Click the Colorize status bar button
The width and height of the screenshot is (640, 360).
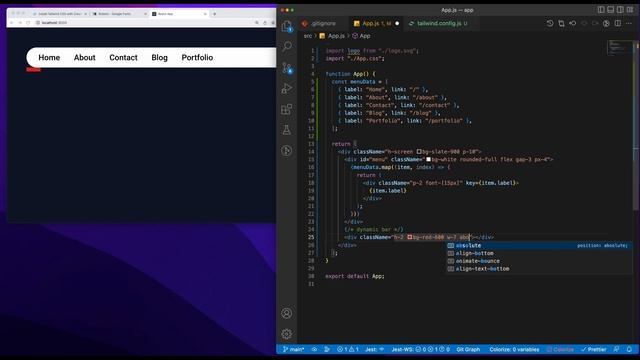pos(560,349)
